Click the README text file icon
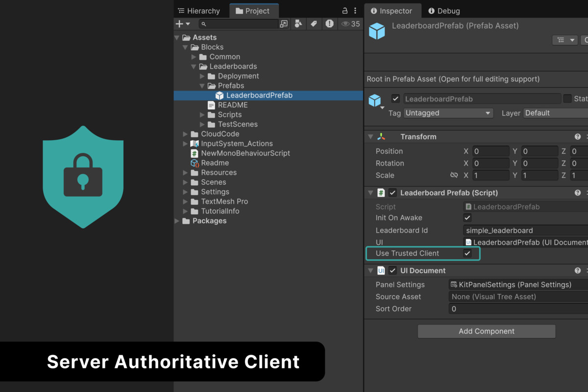This screenshot has height=392, width=588. 211,105
